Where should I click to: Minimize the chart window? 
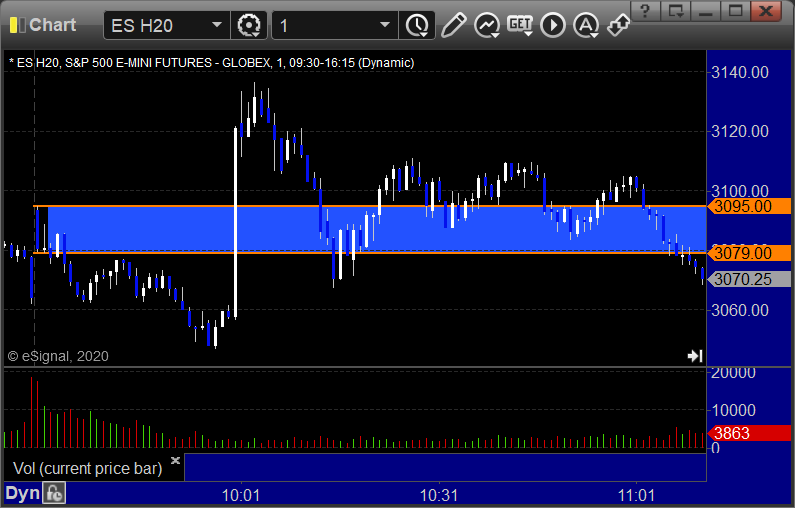706,11
